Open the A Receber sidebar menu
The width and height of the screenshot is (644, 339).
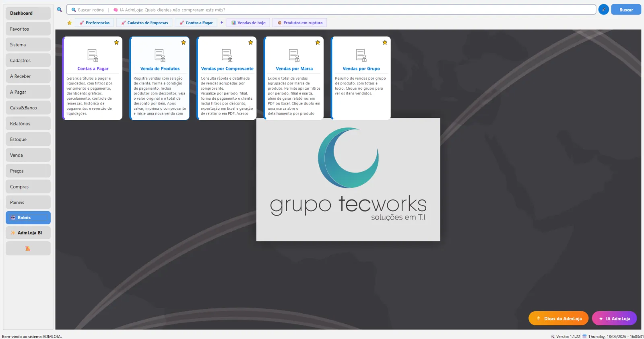coord(28,76)
